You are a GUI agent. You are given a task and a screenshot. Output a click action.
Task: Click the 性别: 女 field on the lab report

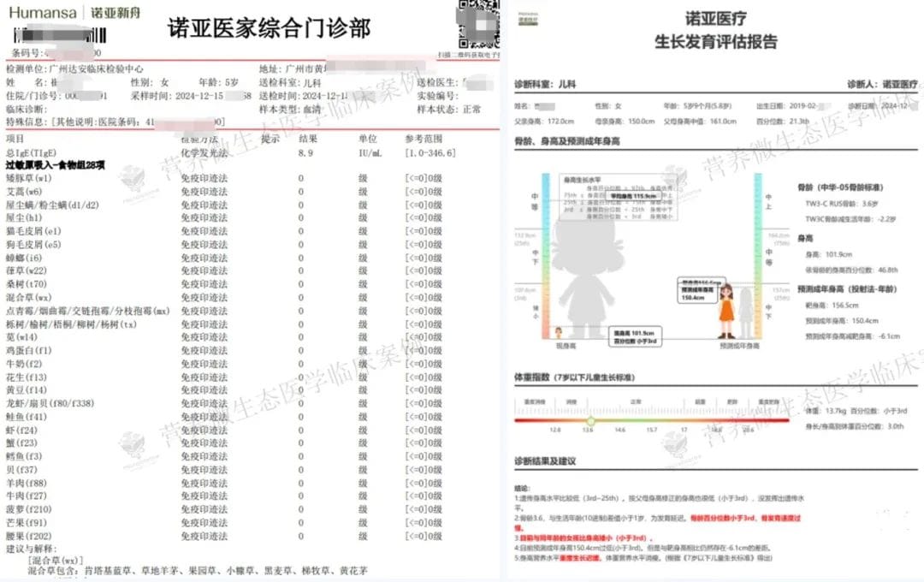pos(150,82)
